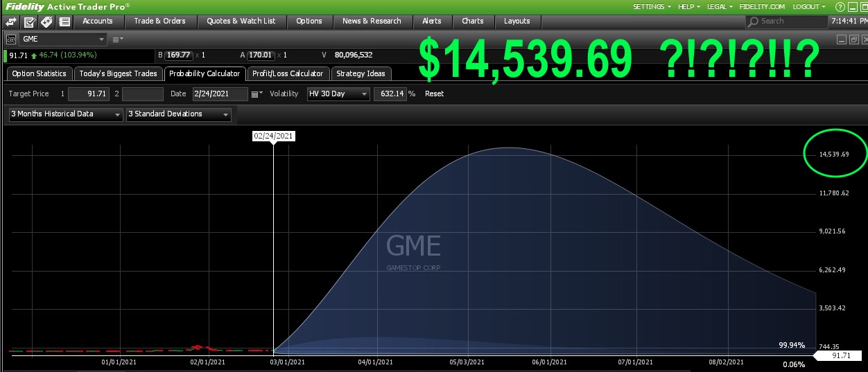Select the Probability Calculator tab
The image size is (868, 372).
click(x=205, y=73)
